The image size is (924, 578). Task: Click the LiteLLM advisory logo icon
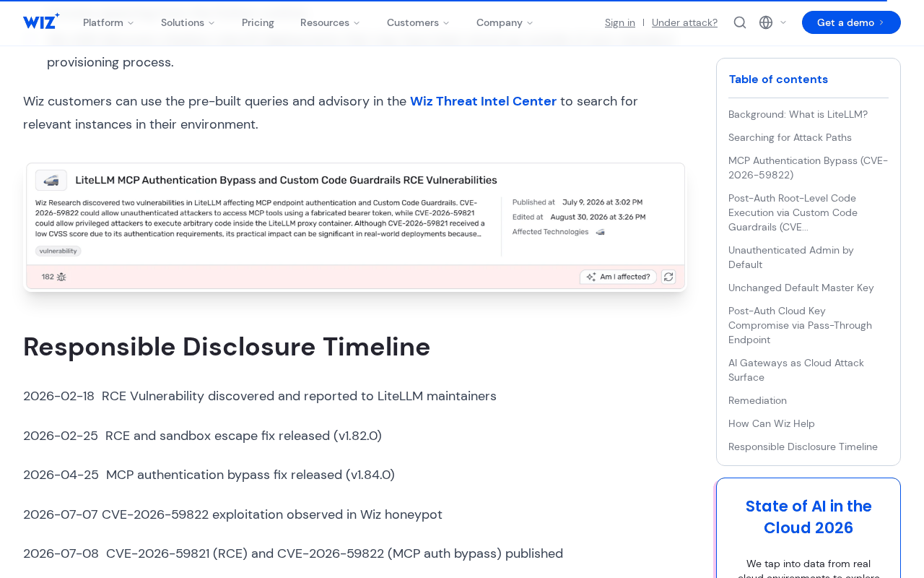pyautogui.click(x=51, y=180)
